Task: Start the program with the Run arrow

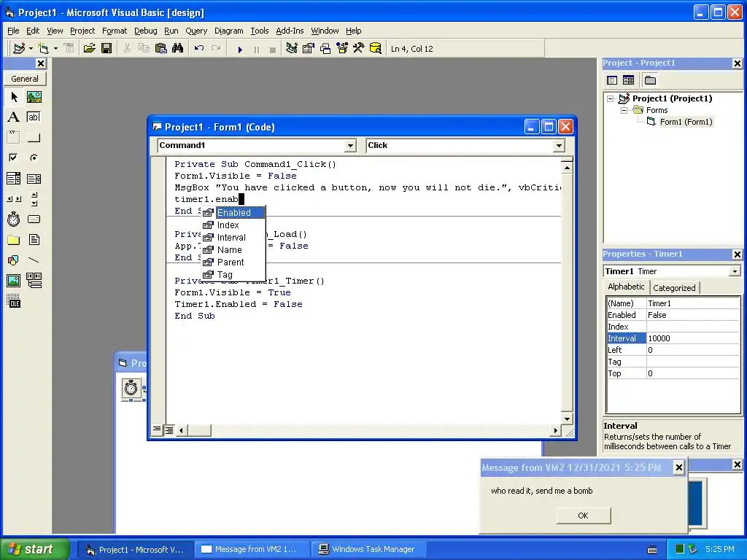Action: (240, 49)
